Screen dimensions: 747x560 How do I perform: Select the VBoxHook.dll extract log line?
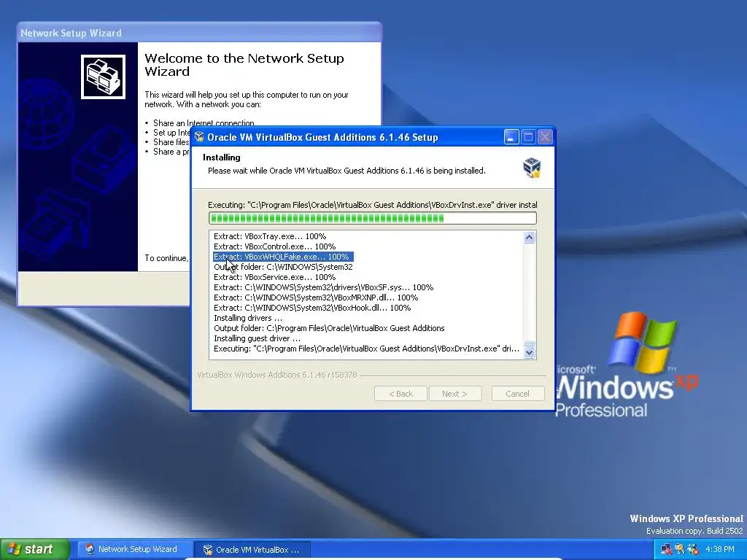pos(312,308)
